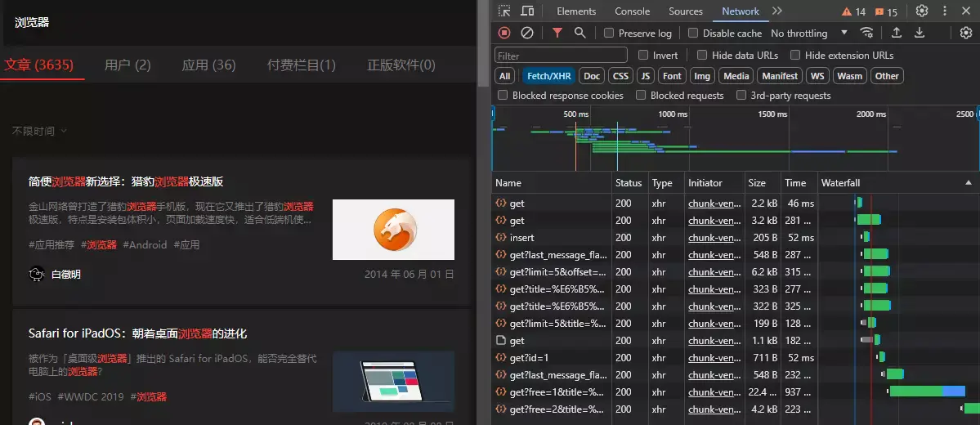Enable Preserve log checkbox

pos(609,34)
